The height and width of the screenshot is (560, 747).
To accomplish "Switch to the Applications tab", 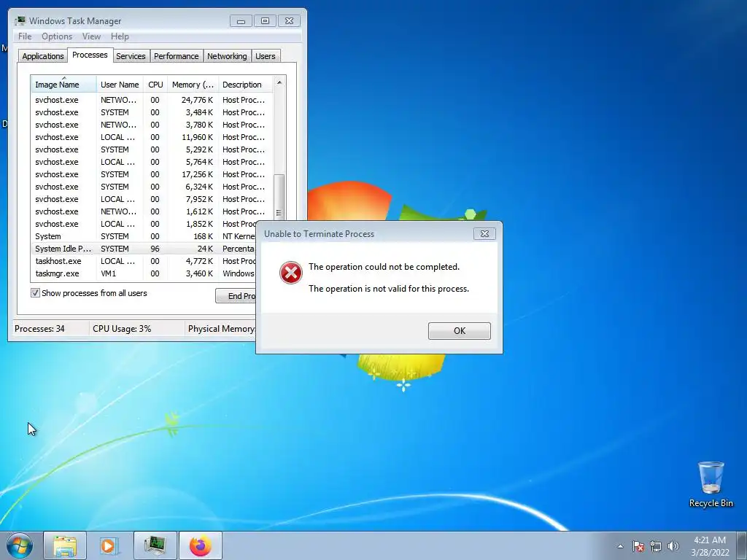I will 43,56.
